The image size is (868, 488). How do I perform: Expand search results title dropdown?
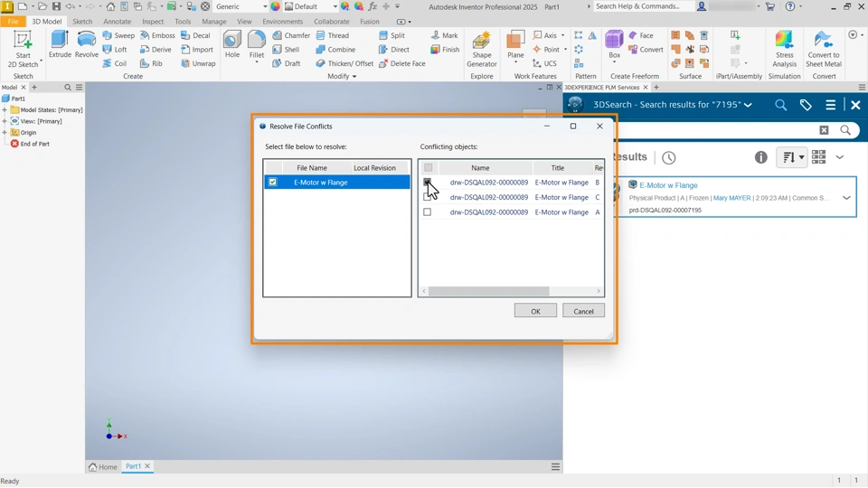tap(748, 105)
